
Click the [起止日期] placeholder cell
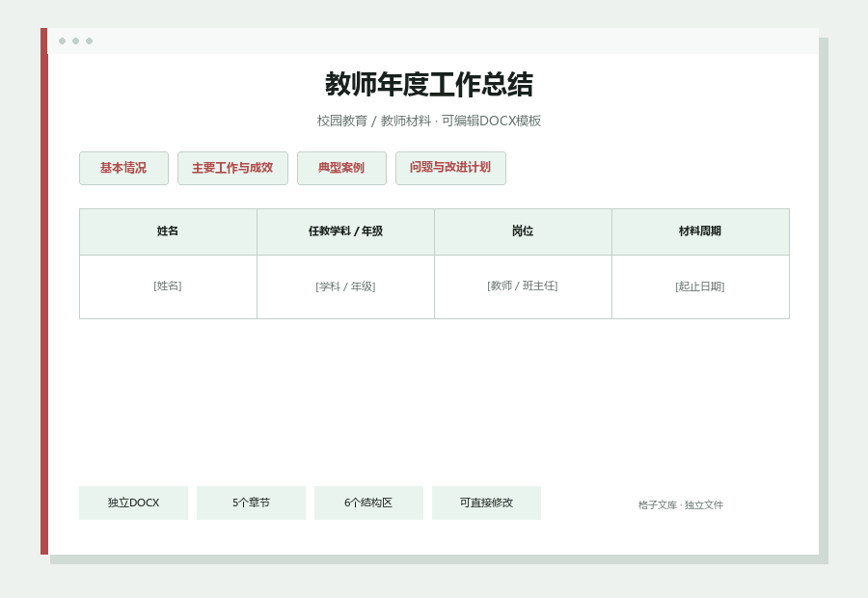pos(700,286)
